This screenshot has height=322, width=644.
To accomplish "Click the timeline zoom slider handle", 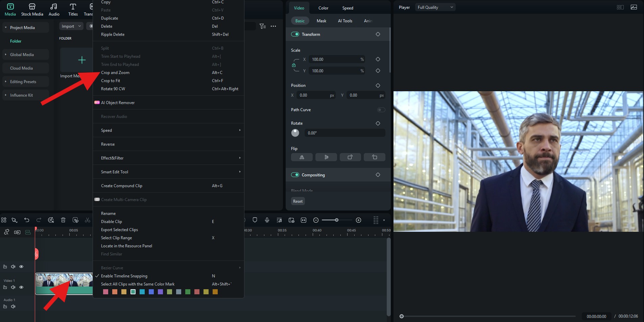I will [336, 220].
